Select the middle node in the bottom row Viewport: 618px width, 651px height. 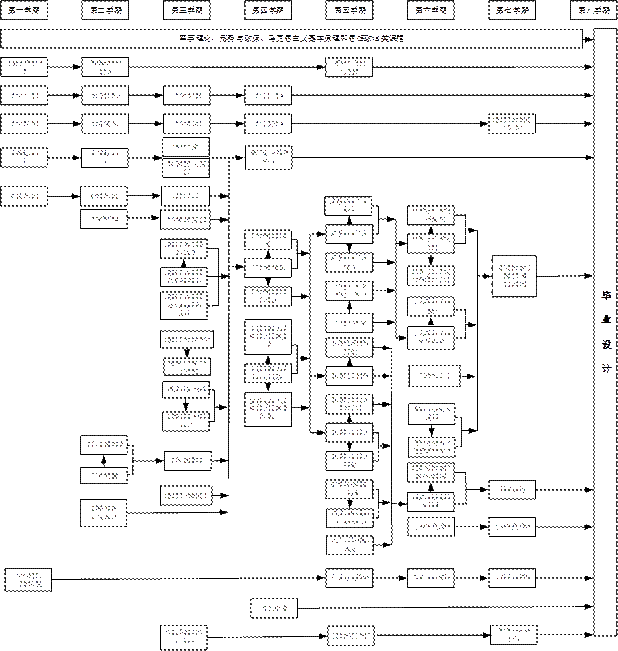click(350, 635)
